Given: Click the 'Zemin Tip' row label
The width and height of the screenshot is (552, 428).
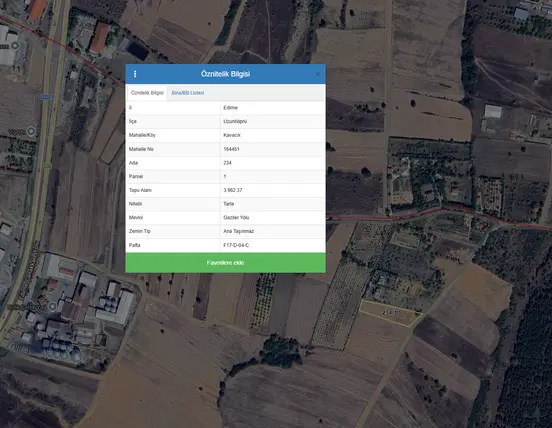Looking at the screenshot, I should [139, 231].
